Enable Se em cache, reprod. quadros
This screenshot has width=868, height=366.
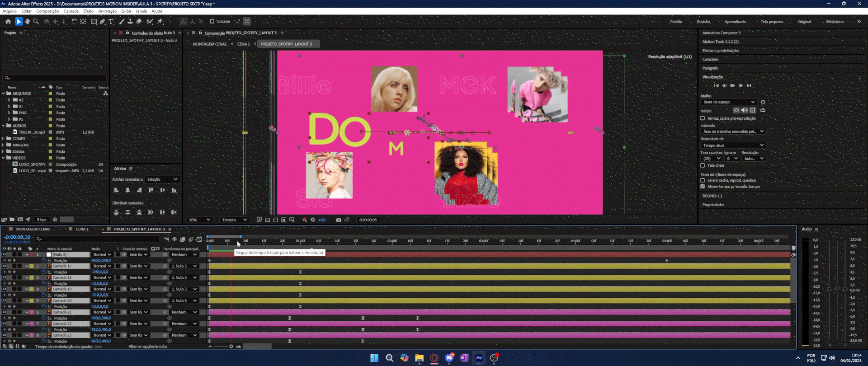point(703,180)
